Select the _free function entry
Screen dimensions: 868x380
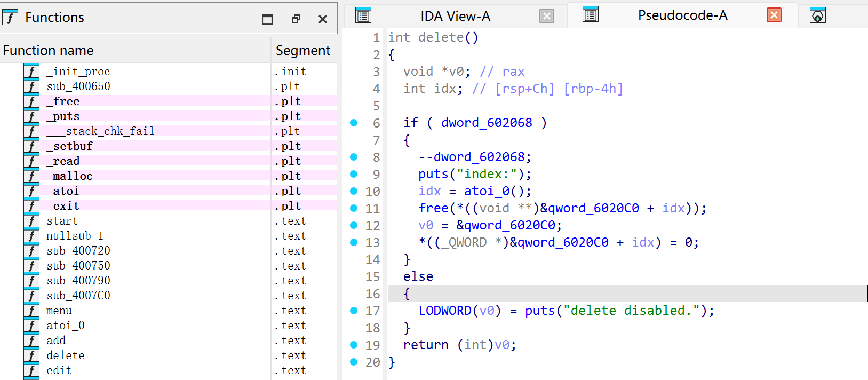coord(168,101)
